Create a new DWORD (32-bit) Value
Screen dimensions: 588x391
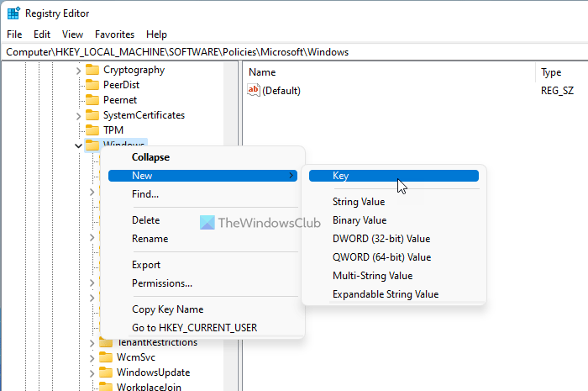pyautogui.click(x=394, y=239)
